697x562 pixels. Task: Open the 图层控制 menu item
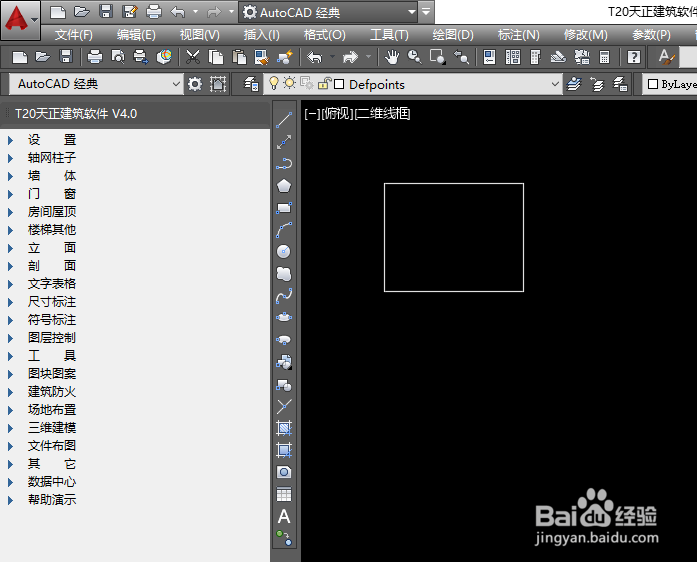pyautogui.click(x=52, y=338)
